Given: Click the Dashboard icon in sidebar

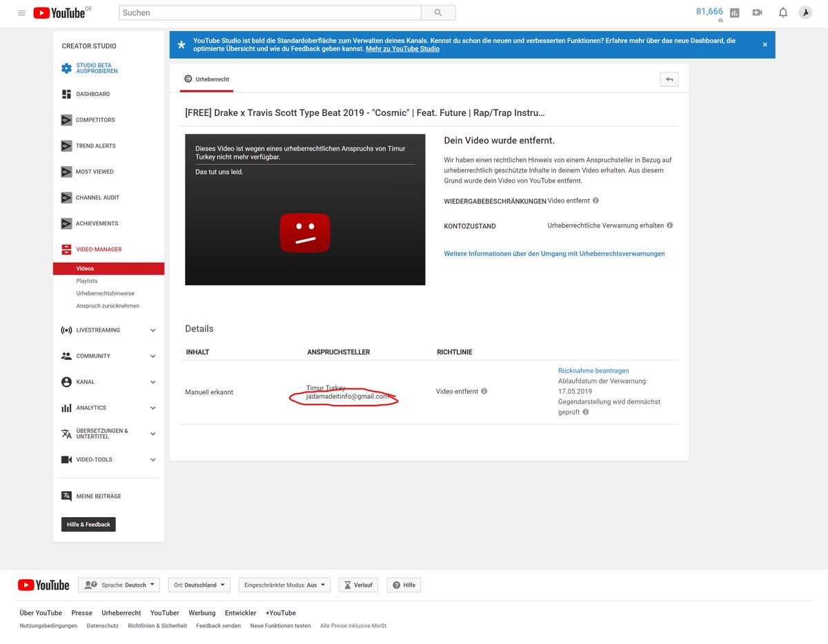Looking at the screenshot, I should pos(66,94).
